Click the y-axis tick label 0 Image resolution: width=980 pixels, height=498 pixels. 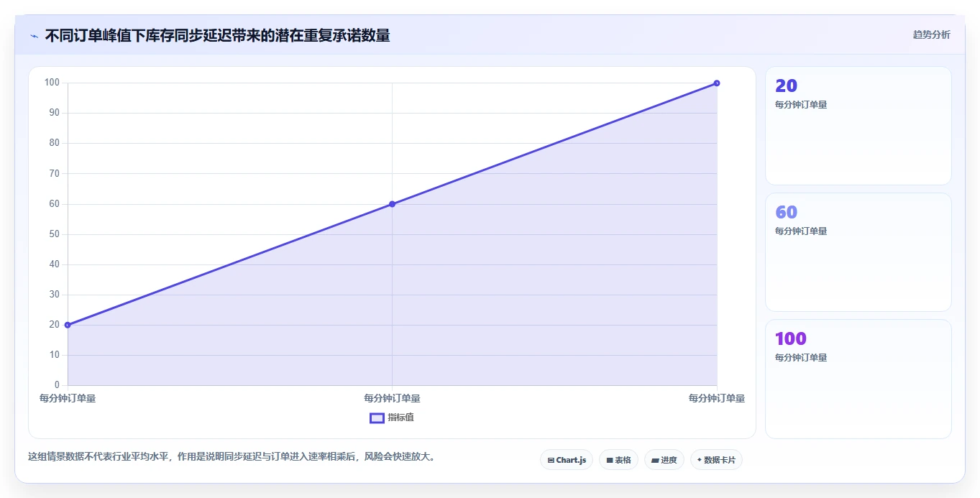pos(57,385)
